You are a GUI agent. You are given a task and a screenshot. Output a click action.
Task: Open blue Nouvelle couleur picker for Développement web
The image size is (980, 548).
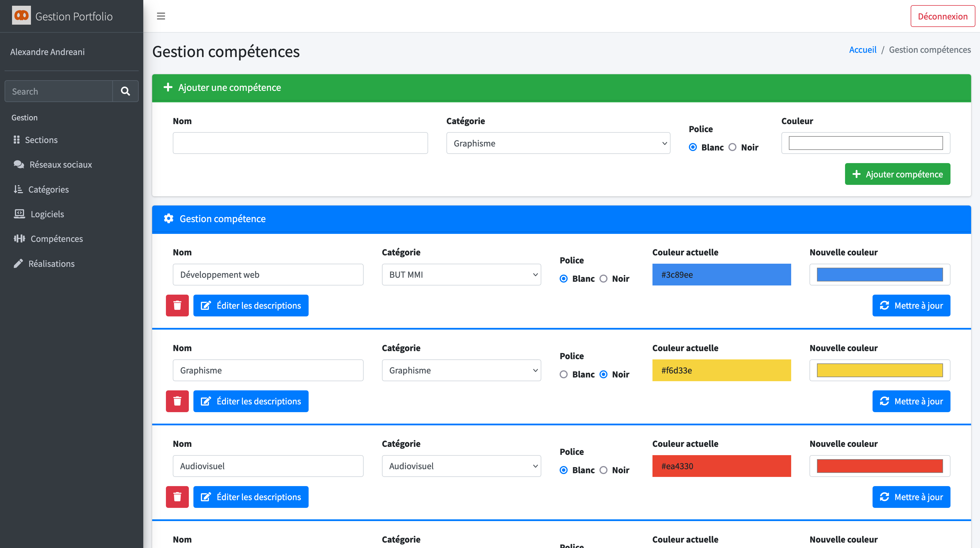880,274
